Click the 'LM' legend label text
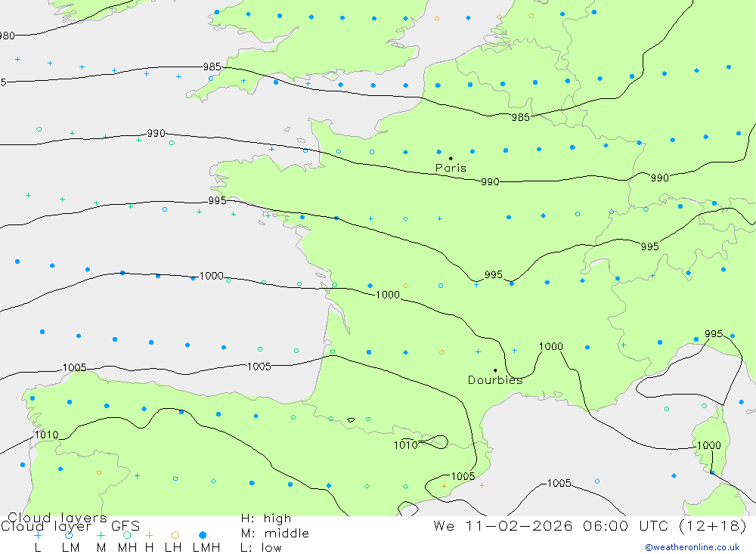The width and height of the screenshot is (756, 554). coord(70,548)
